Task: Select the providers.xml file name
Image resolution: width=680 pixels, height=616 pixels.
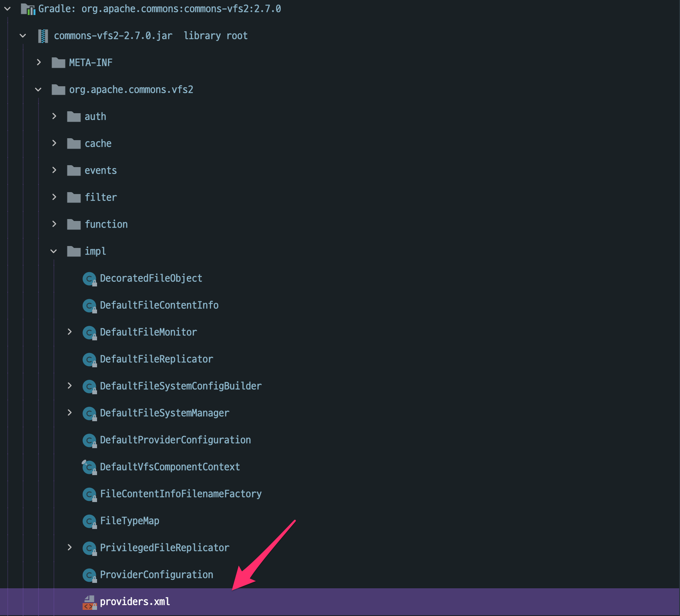Action: click(x=135, y=601)
